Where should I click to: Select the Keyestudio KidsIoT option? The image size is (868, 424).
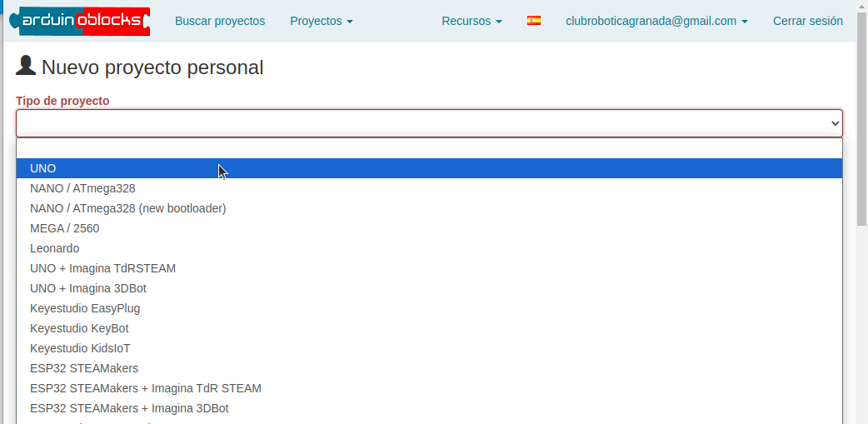coord(80,348)
